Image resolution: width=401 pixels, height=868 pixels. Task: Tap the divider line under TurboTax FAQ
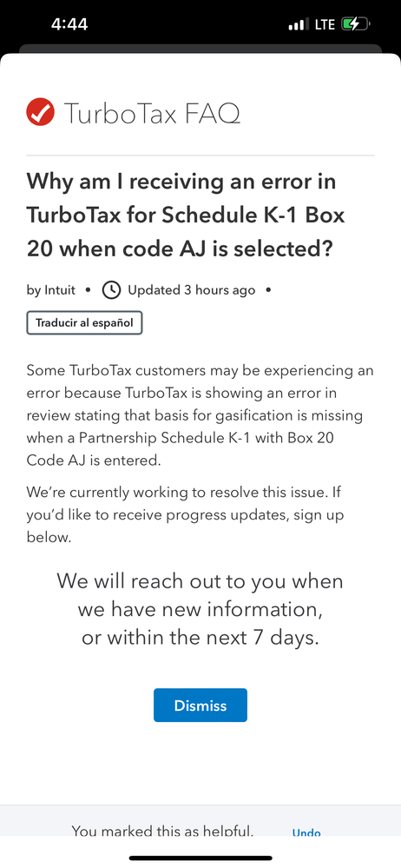(200, 155)
